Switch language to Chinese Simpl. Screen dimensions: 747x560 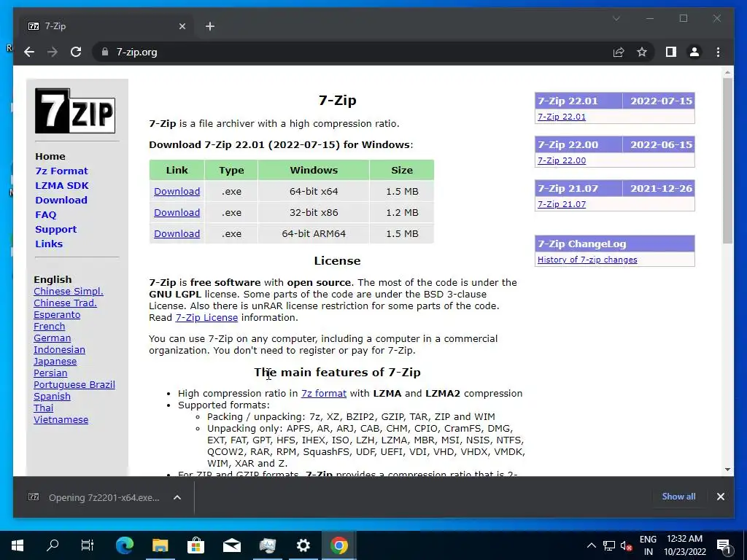[68, 292]
